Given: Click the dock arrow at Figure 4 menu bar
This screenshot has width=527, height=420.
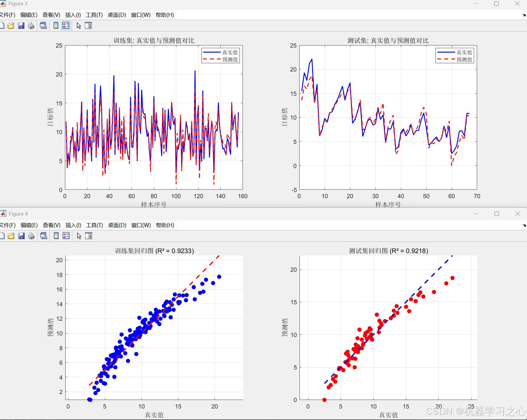Looking at the screenshot, I should coord(524,225).
